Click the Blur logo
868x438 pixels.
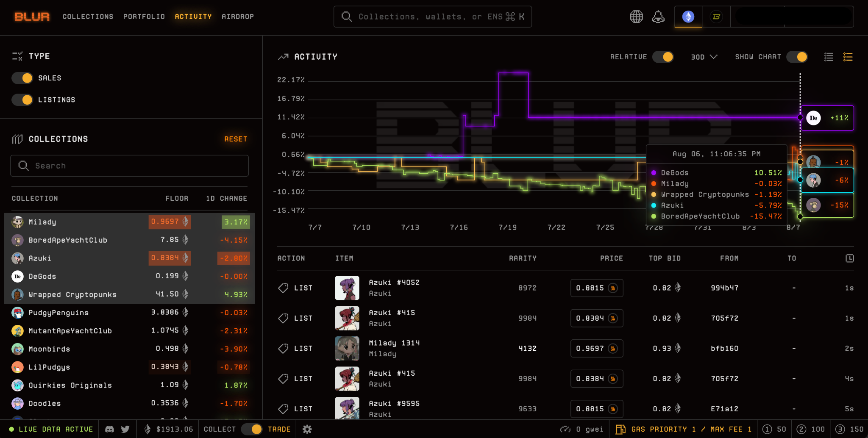pyautogui.click(x=32, y=17)
